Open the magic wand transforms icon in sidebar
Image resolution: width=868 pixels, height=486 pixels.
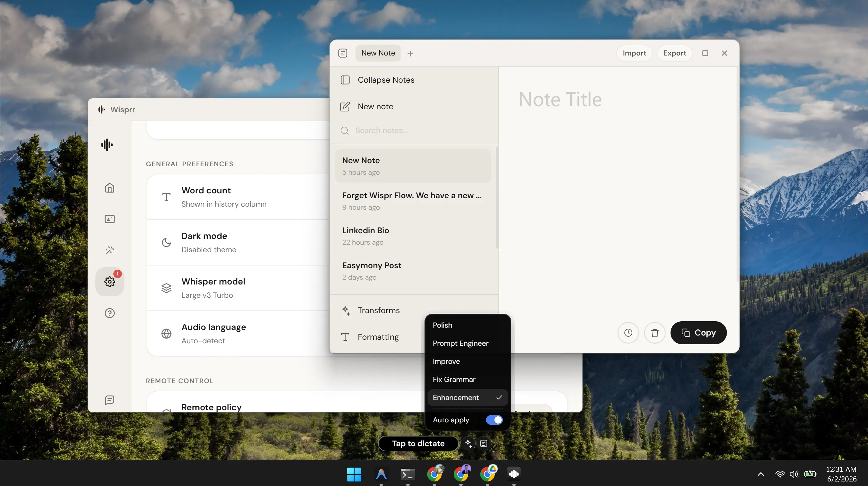coord(109,250)
